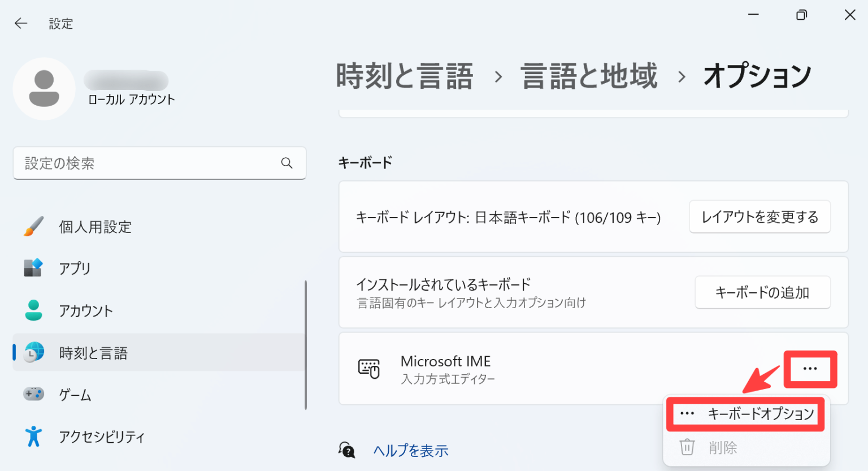868x471 pixels.
Task: Open アカウント from the sidebar icon
Action: 33,310
